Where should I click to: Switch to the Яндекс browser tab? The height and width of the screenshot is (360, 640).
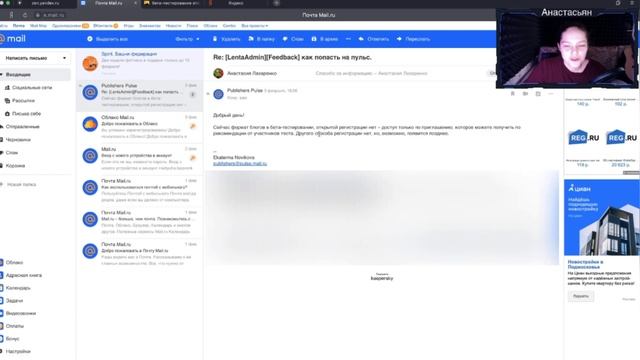[x=236, y=3]
